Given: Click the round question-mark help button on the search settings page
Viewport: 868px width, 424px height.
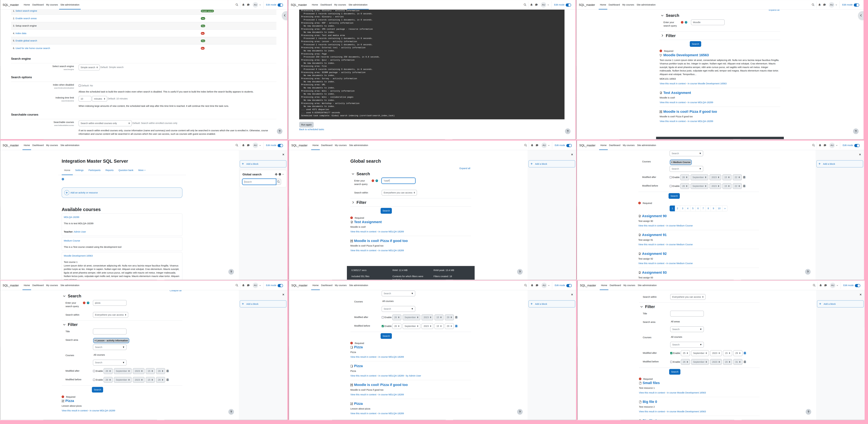Looking at the screenshot, I should pyautogui.click(x=279, y=131).
